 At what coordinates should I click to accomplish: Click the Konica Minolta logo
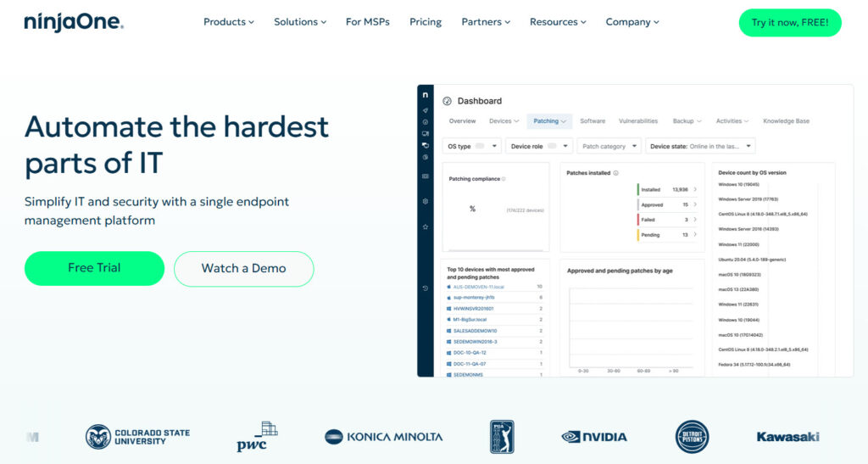click(x=384, y=437)
